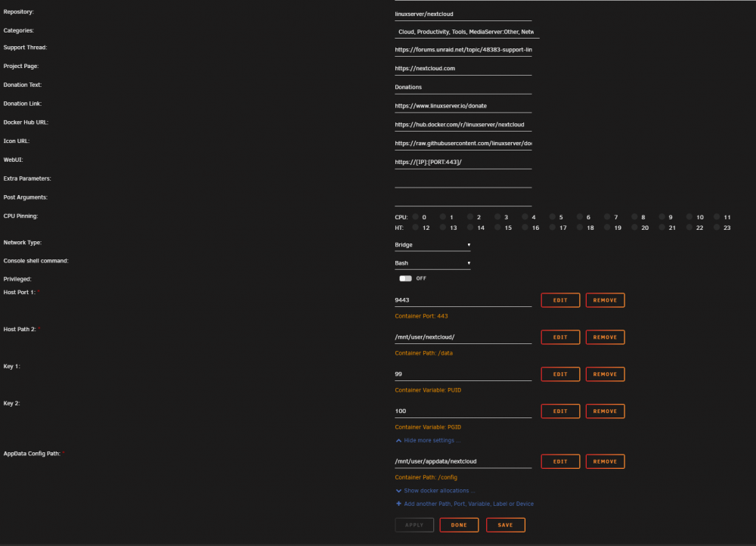756x546 pixels.
Task: Focus the Key 1 value 99
Action: [x=463, y=374]
